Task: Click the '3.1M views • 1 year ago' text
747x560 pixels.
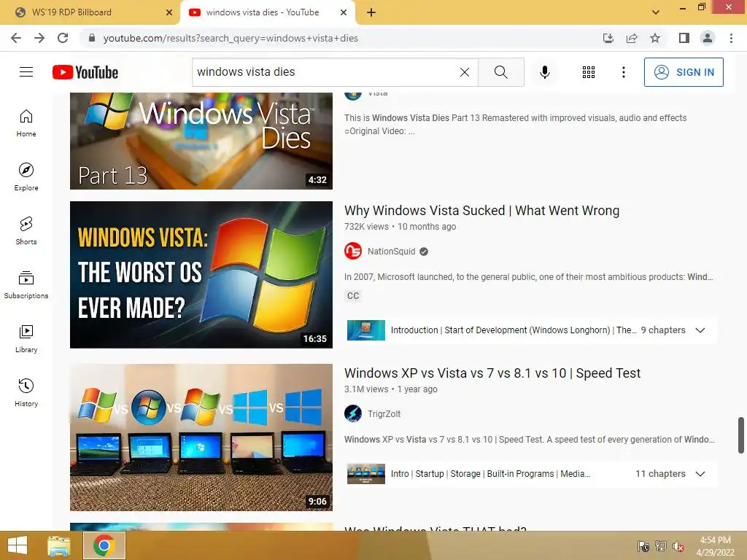Action: click(x=391, y=389)
